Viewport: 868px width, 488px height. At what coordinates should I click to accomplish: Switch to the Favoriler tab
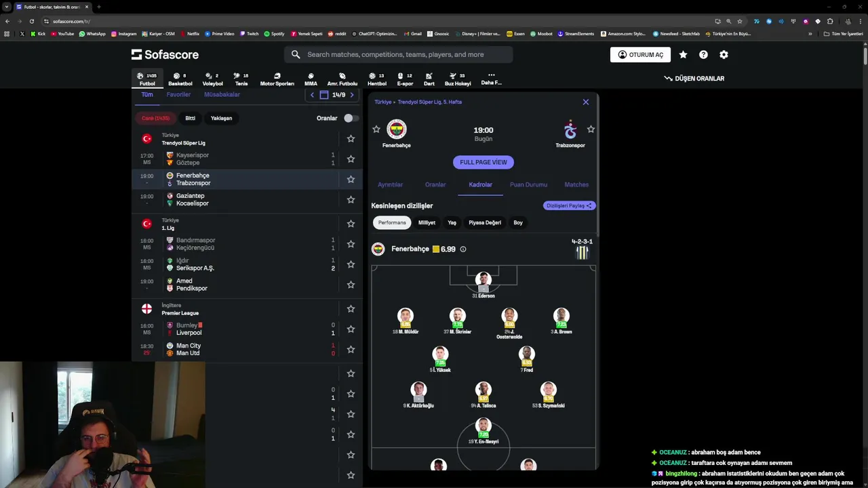coord(178,95)
